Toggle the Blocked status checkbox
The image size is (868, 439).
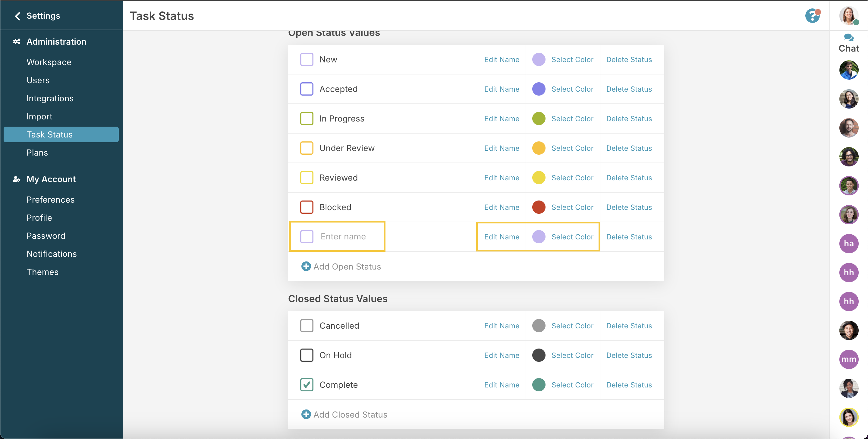(x=307, y=207)
